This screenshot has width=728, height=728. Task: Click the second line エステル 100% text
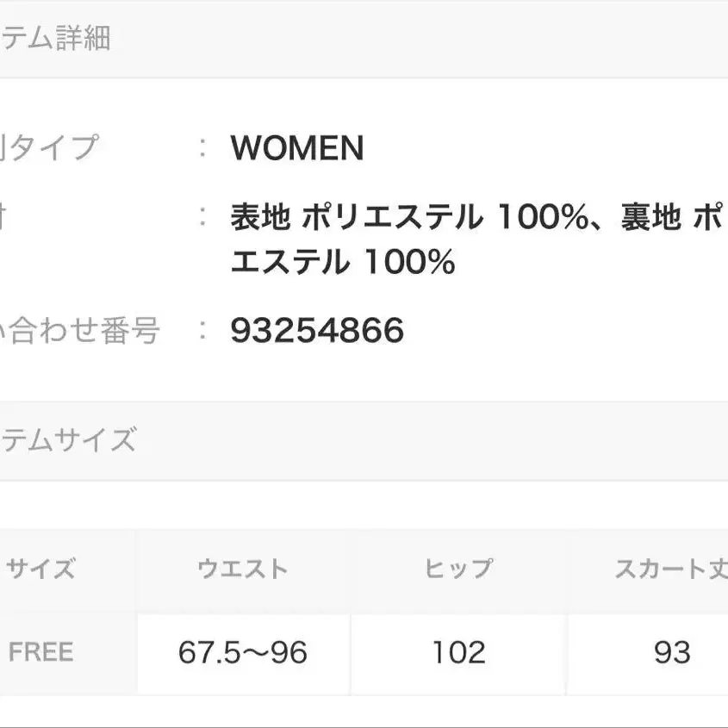(342, 262)
